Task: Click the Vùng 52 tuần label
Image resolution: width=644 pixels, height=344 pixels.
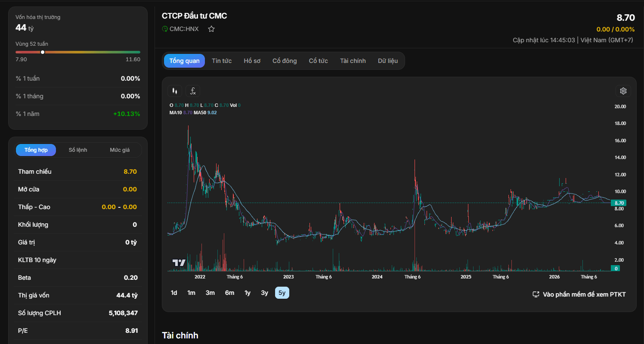Action: tap(32, 44)
